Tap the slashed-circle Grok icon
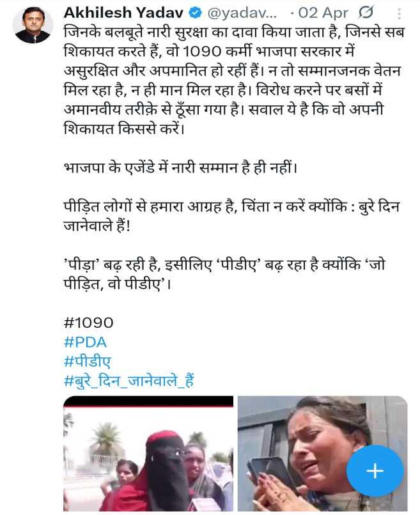The image size is (420, 515). 366,13
